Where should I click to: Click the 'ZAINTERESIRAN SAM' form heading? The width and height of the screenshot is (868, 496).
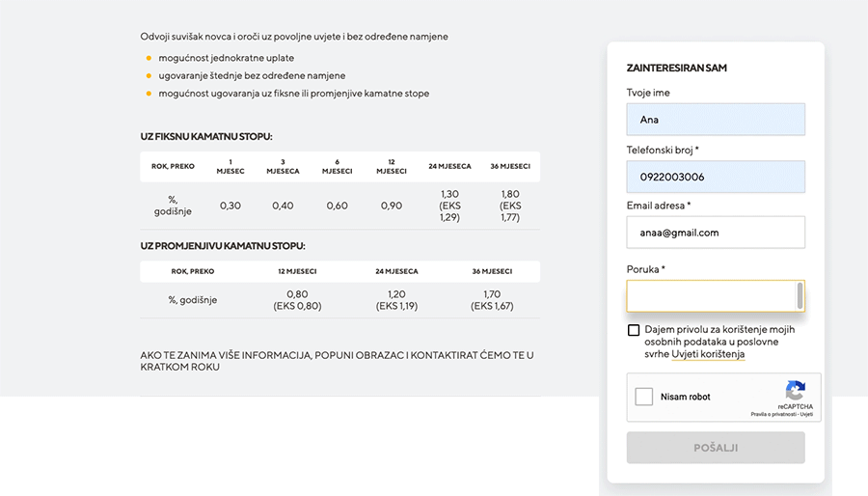pos(676,69)
